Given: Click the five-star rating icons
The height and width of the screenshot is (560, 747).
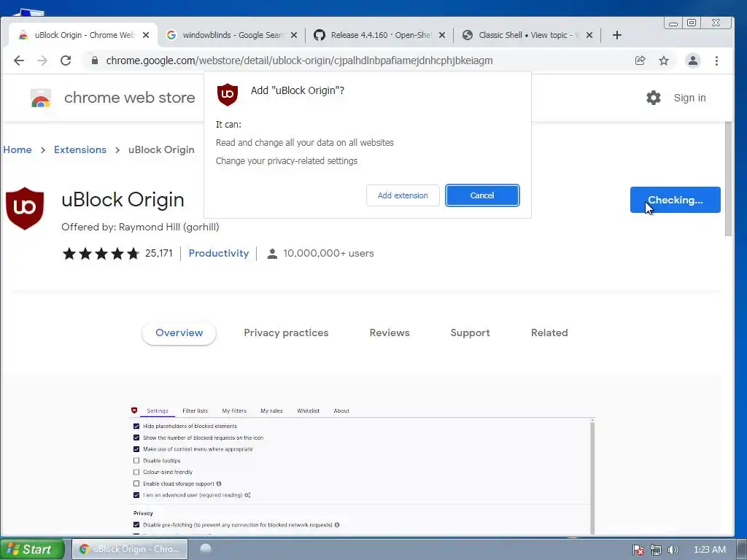Looking at the screenshot, I should 101,253.
